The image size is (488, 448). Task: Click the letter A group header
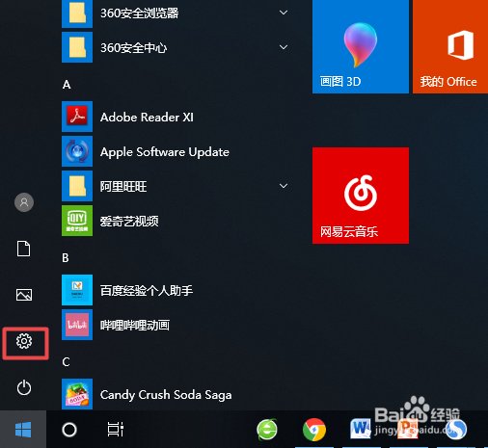pyautogui.click(x=67, y=85)
